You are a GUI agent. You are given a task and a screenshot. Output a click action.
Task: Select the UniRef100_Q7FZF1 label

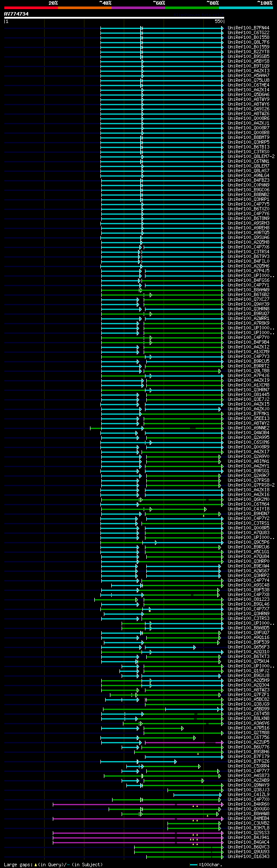(248, 695)
